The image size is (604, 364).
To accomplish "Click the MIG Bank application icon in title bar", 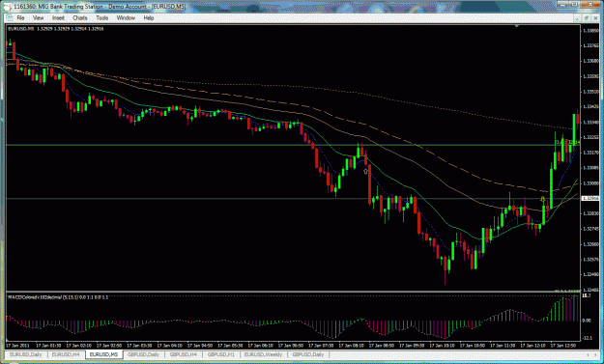I will click(8, 6).
